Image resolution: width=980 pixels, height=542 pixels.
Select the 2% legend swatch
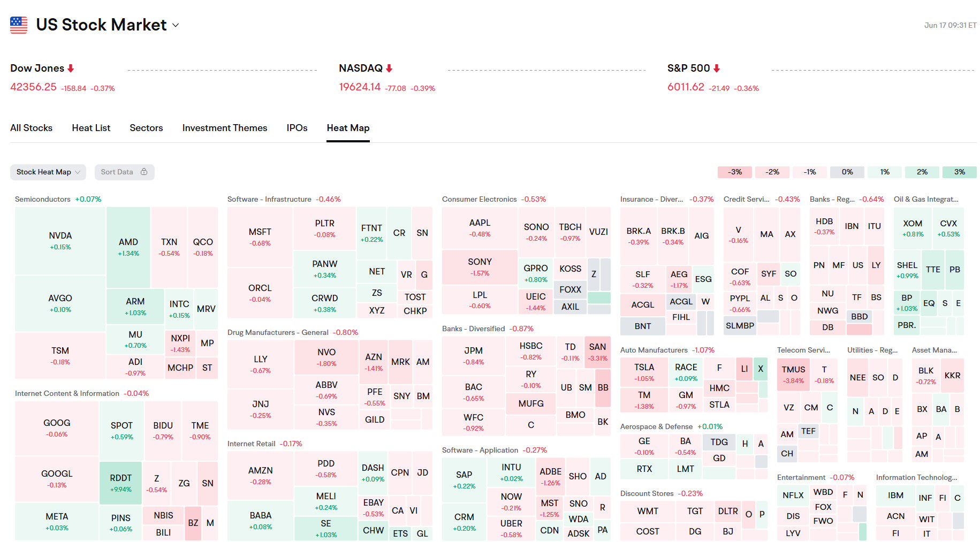[x=922, y=172]
